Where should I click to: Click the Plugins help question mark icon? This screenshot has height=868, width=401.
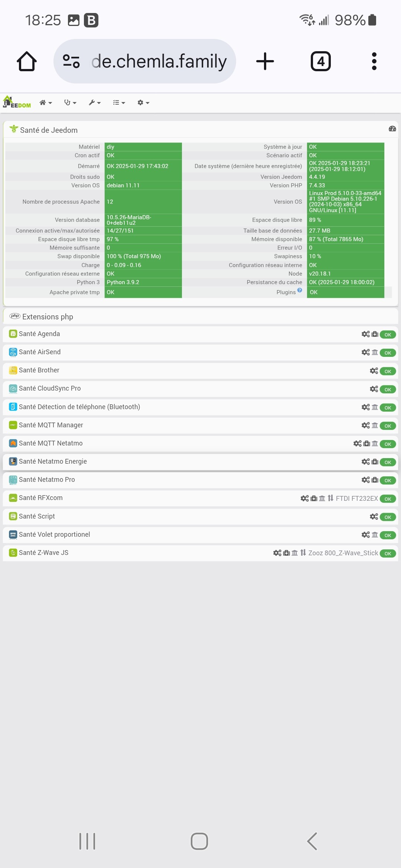pyautogui.click(x=300, y=290)
